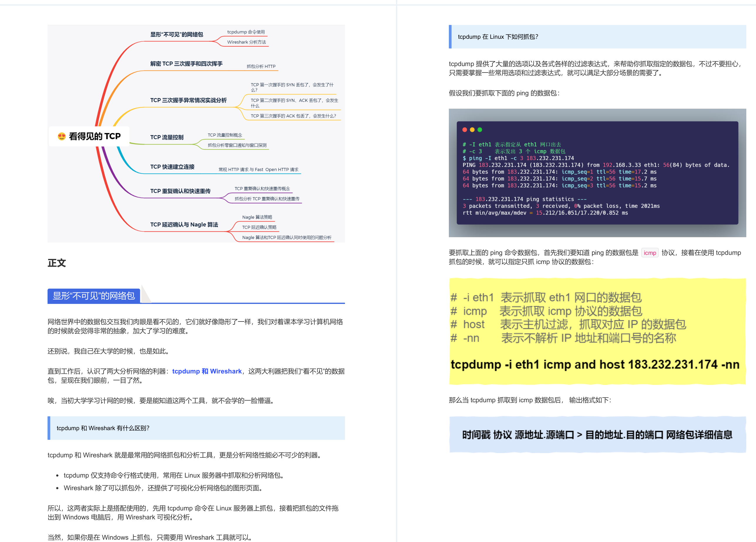This screenshot has width=756, height=542.
Task: Click terminal line rtt min/avg/max/mdev
Action: (x=545, y=213)
